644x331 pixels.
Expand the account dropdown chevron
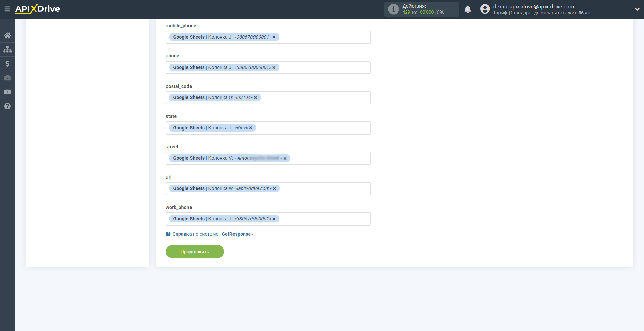637,9
